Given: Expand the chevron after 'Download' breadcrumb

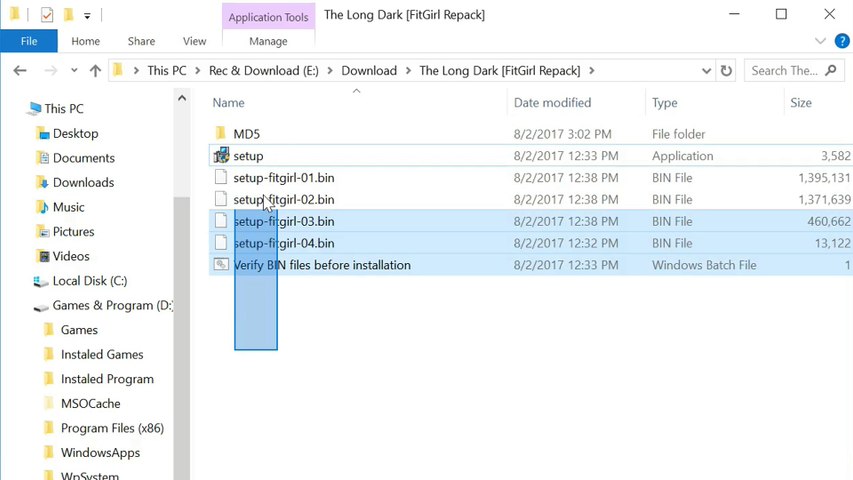Looking at the screenshot, I should click(x=408, y=71).
